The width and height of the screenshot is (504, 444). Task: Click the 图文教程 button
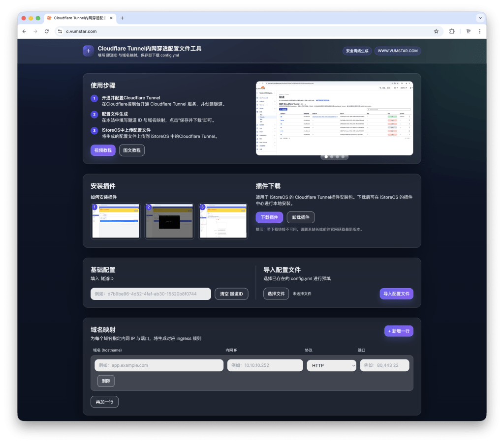132,150
